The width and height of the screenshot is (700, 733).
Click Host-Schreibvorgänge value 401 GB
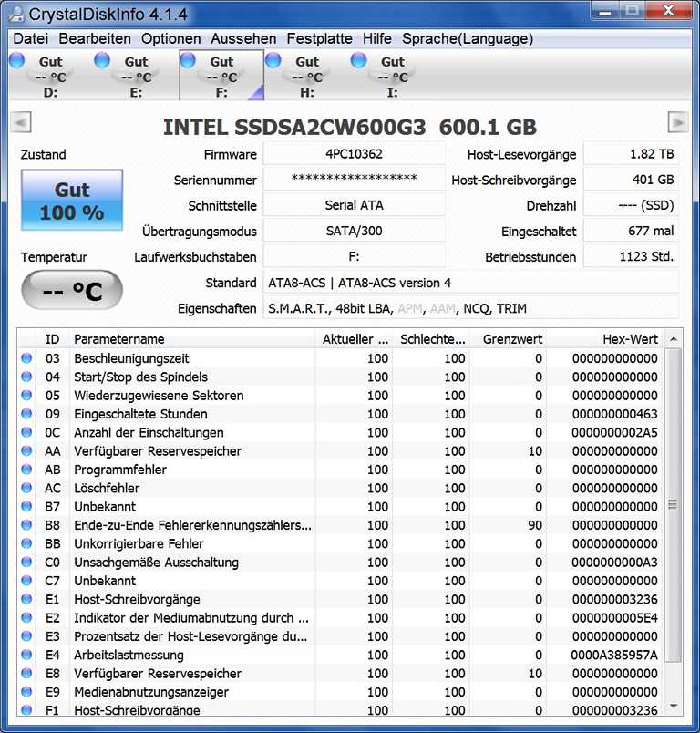pos(631,180)
